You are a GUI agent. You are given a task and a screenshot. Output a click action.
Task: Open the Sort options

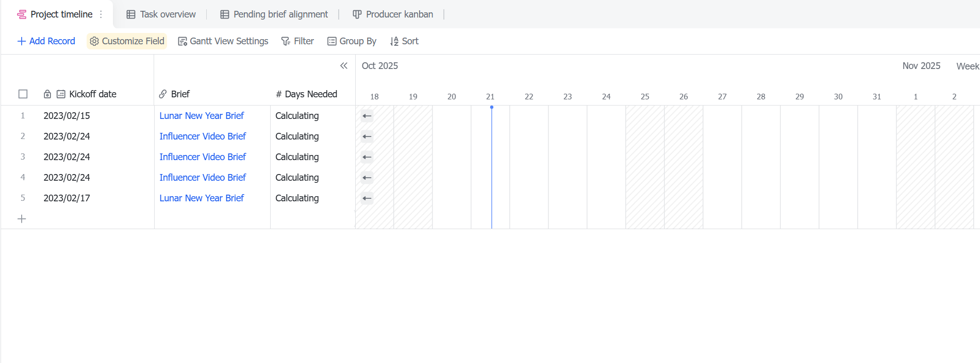click(x=404, y=41)
